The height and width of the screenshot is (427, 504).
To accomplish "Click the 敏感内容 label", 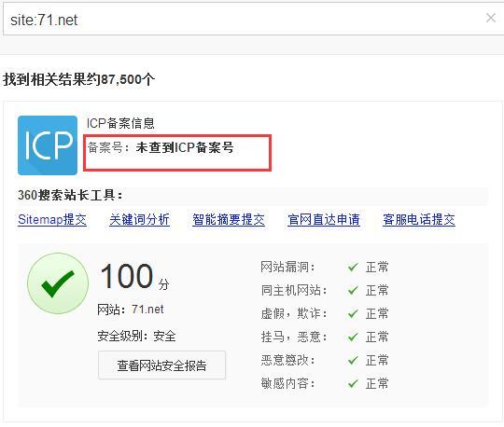I will [x=287, y=383].
